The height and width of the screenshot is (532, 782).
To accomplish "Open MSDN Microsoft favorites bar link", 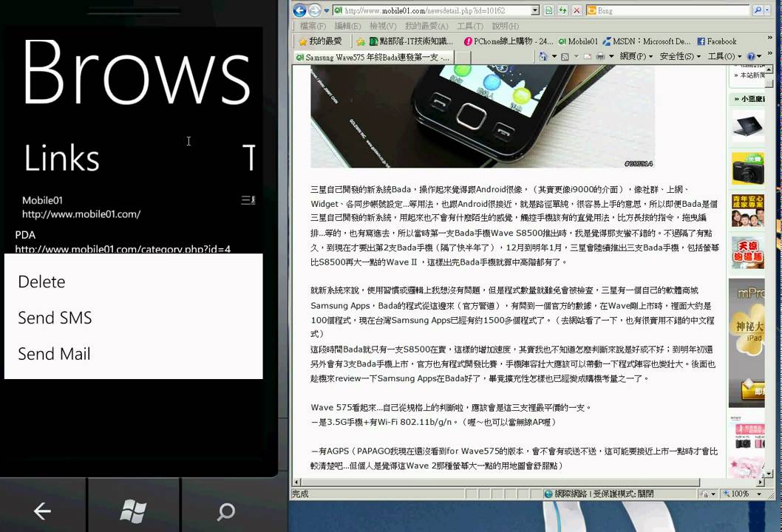I will pyautogui.click(x=646, y=41).
